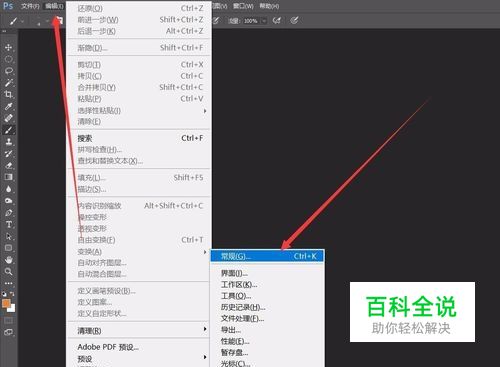
Task: Select the Zoom magnifier tool
Action: click(9, 272)
